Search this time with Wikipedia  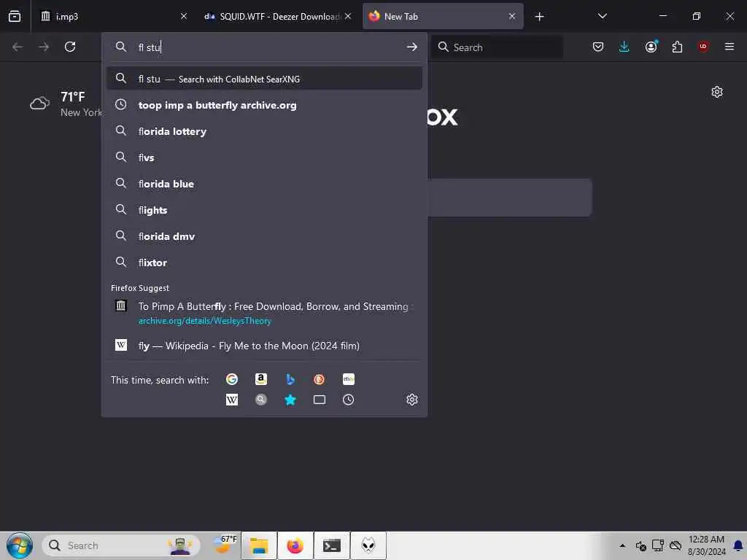pyautogui.click(x=232, y=400)
